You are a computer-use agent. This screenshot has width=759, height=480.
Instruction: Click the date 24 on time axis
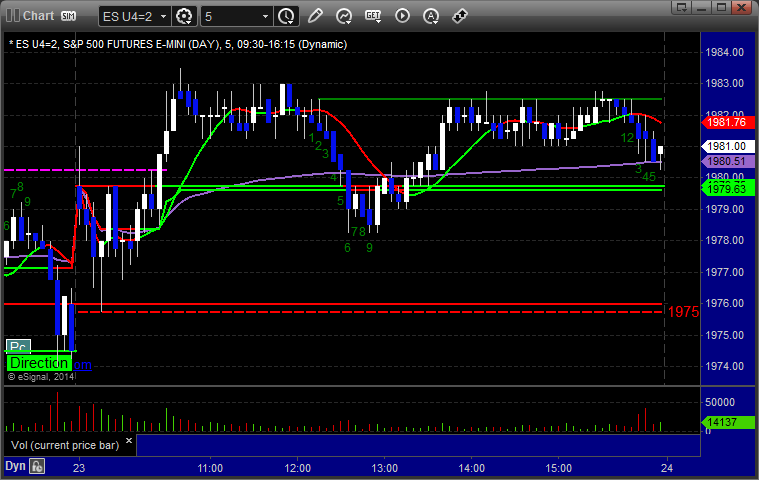coord(667,468)
